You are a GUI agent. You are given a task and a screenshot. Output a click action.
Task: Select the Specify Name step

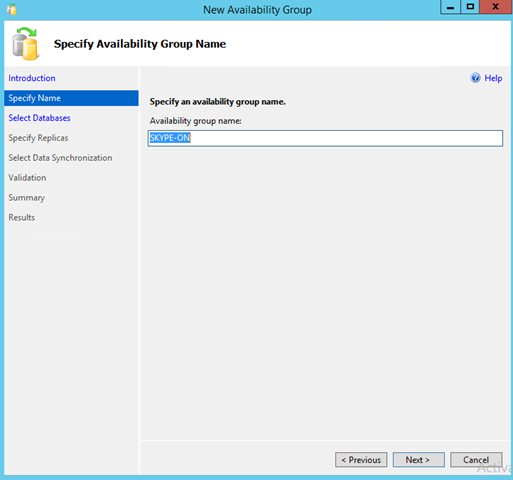(71, 98)
